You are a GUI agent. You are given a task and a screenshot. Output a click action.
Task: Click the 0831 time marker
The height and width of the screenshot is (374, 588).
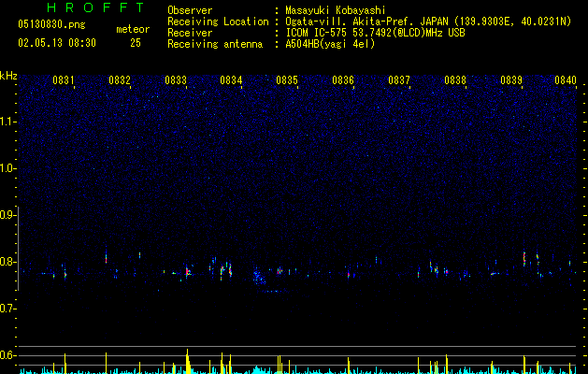[64, 80]
